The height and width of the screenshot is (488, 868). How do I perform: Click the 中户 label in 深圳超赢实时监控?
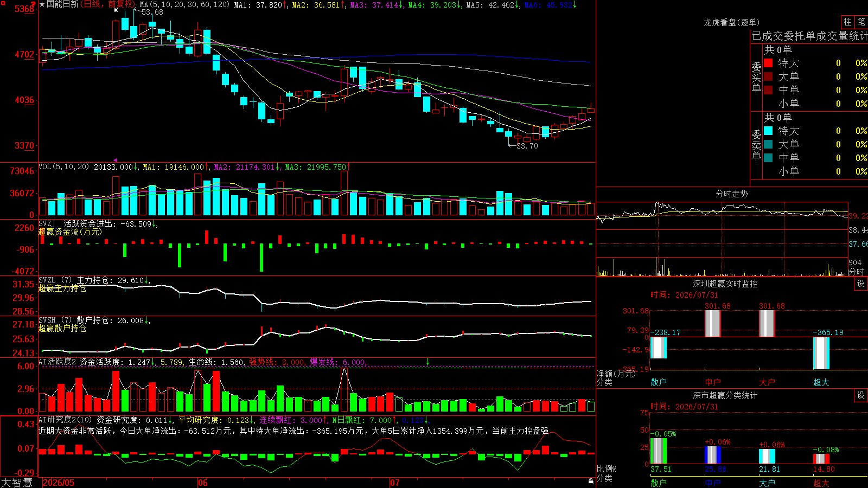click(x=713, y=382)
